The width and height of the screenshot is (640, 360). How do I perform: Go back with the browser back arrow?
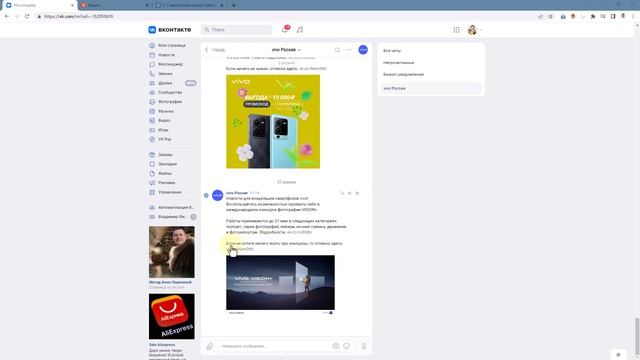tap(7, 16)
